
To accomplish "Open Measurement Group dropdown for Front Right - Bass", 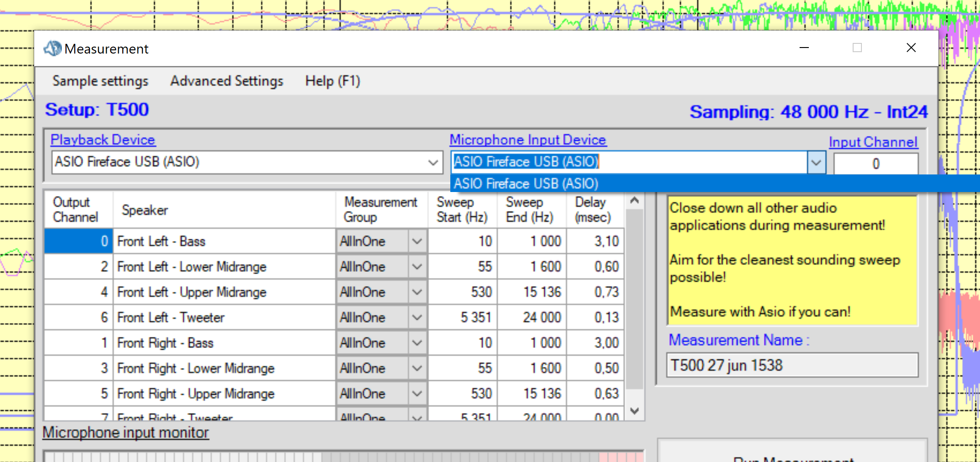I will 417,343.
